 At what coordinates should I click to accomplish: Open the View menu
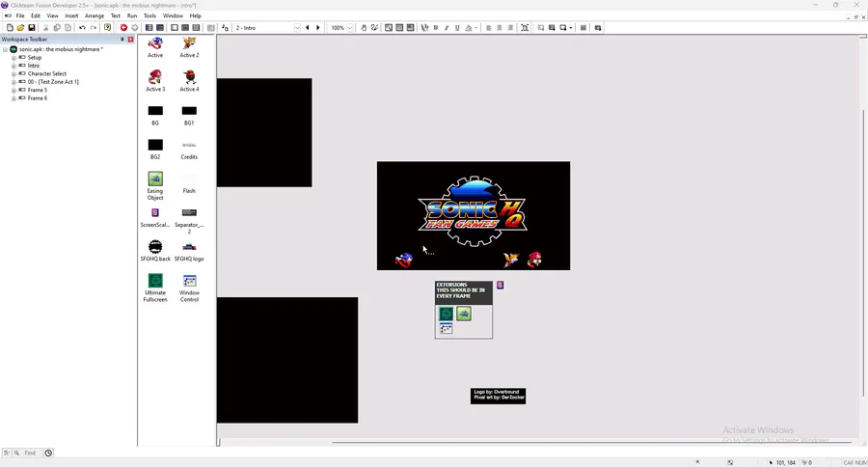pos(53,16)
